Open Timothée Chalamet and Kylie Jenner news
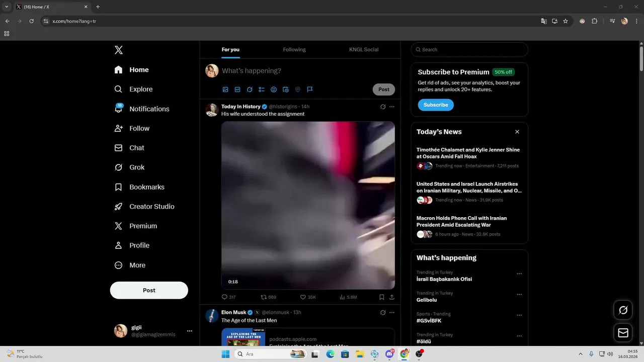The height and width of the screenshot is (362, 644). [x=469, y=157]
